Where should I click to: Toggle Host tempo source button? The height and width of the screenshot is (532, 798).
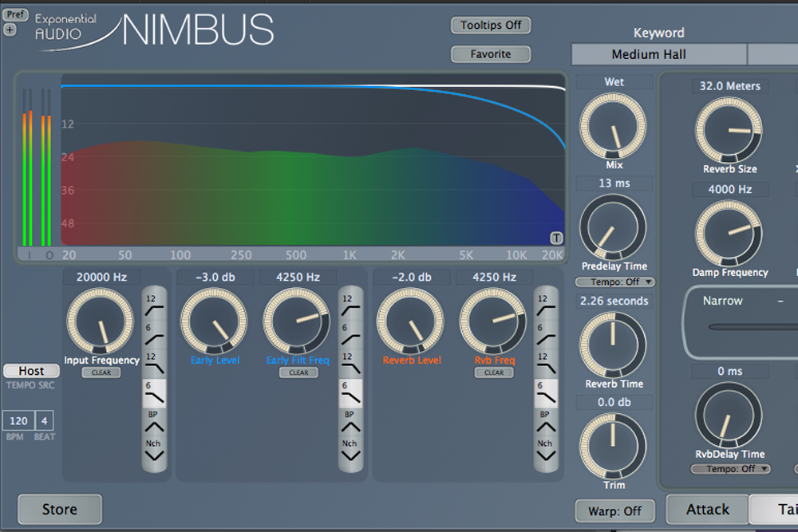point(32,371)
